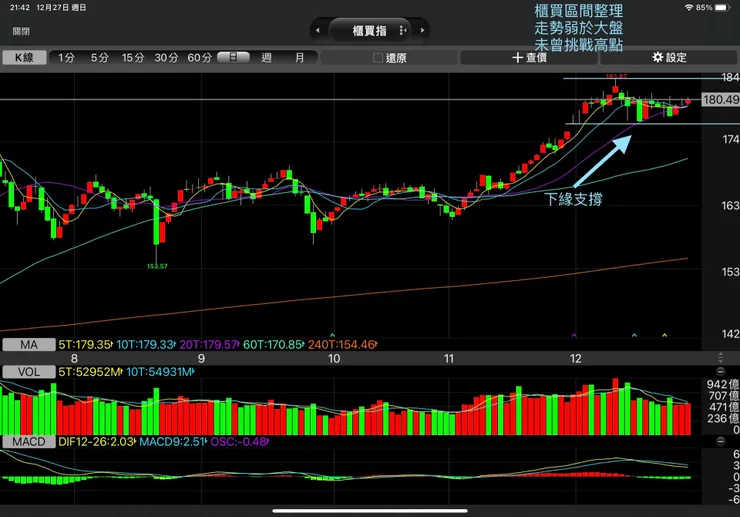The height and width of the screenshot is (517, 740).
Task: Open the 設定 settings gear
Action: pyautogui.click(x=669, y=58)
